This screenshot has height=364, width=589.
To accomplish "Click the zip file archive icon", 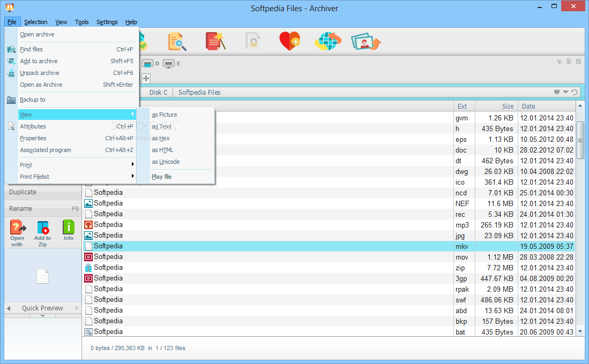I will click(x=88, y=268).
